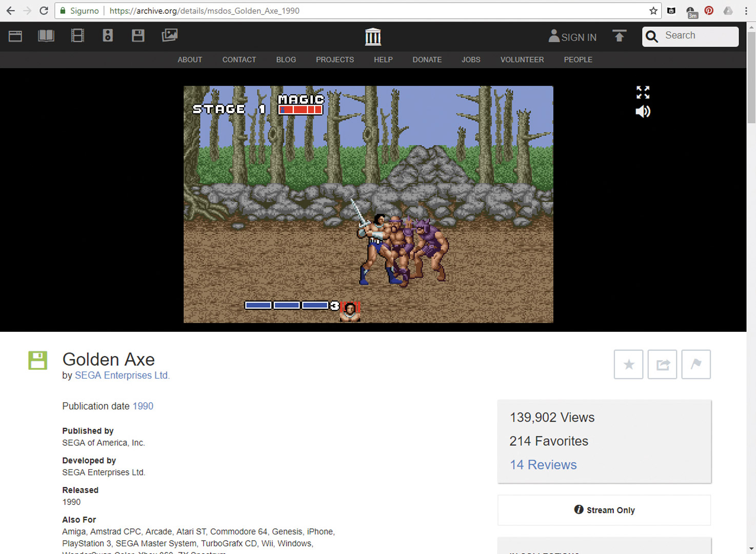756x554 pixels.
Task: Click the gray cloud extension icon
Action: pos(728,10)
